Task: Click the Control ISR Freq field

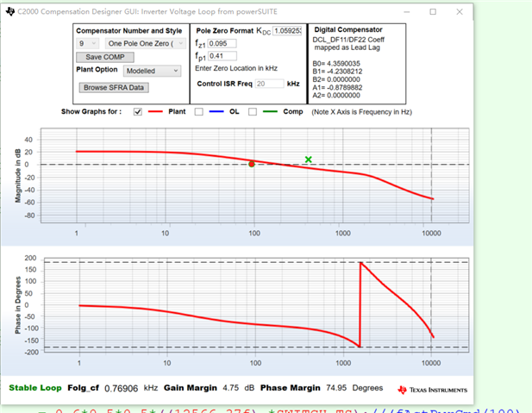Action: click(269, 84)
